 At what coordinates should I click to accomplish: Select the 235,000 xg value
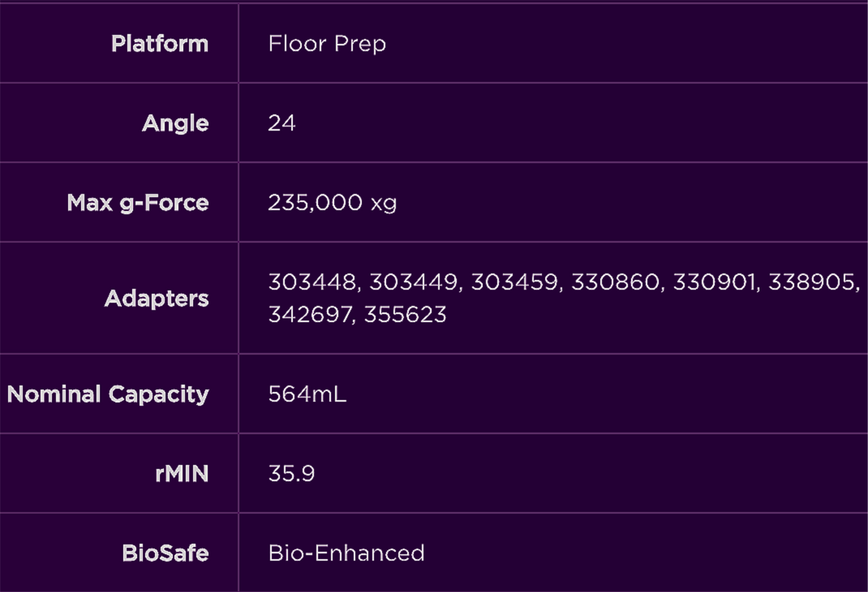tap(332, 203)
